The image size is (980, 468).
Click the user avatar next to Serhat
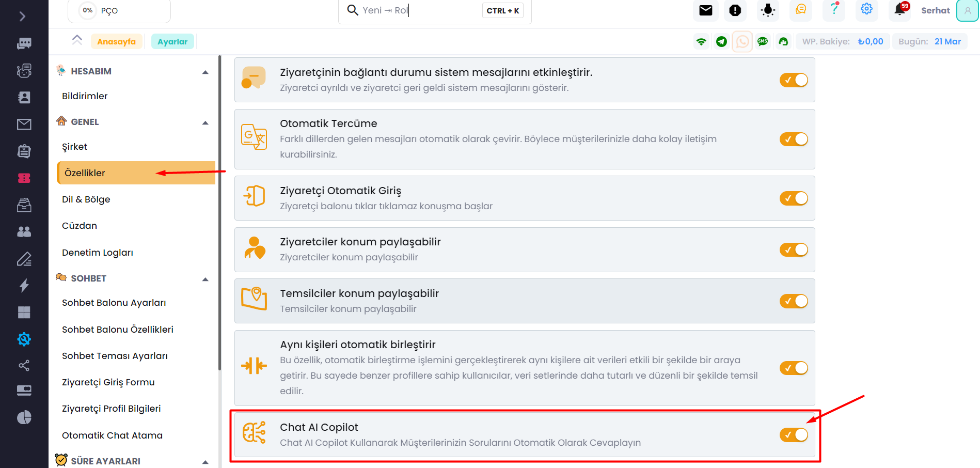click(968, 10)
